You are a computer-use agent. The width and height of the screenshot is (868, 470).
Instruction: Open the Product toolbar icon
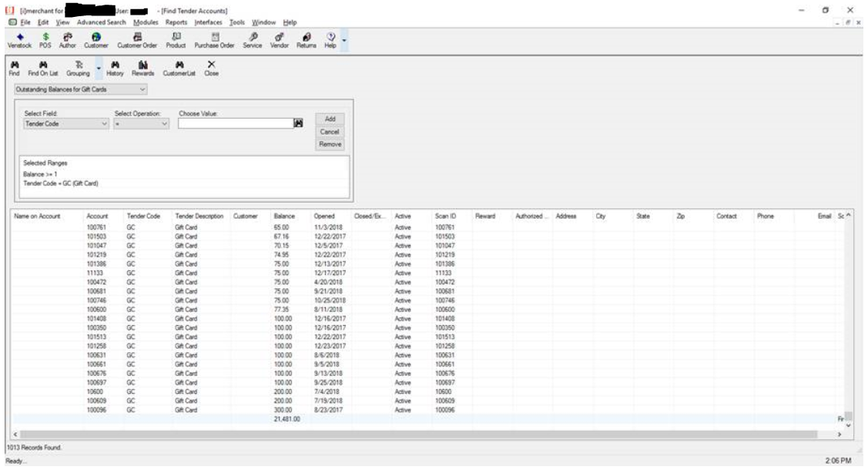click(176, 40)
